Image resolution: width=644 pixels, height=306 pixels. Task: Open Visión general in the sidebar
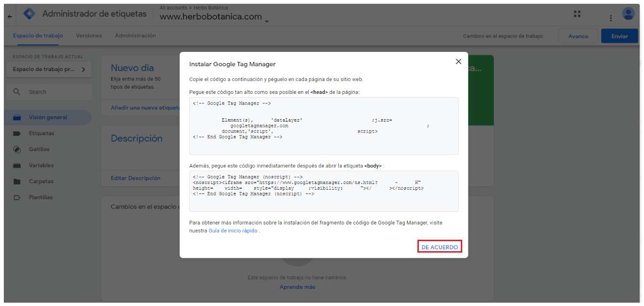pos(48,117)
